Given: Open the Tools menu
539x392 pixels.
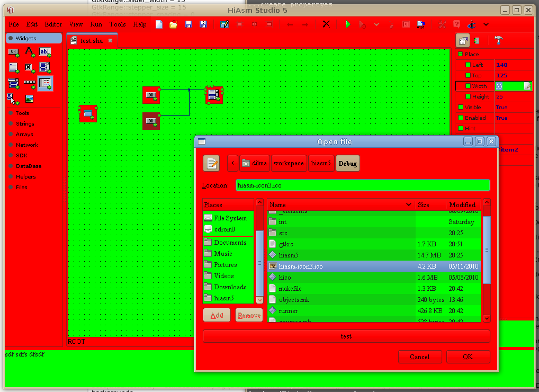Looking at the screenshot, I should (118, 24).
